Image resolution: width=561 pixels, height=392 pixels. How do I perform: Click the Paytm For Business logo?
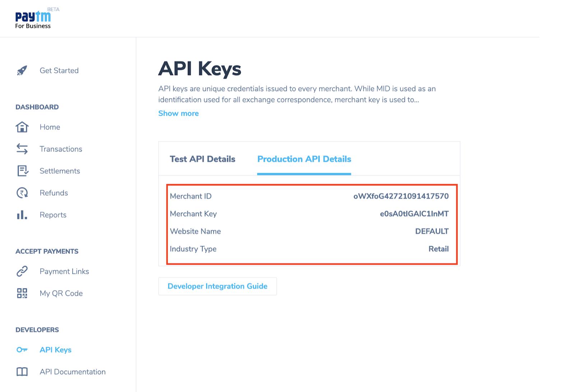pyautogui.click(x=33, y=20)
